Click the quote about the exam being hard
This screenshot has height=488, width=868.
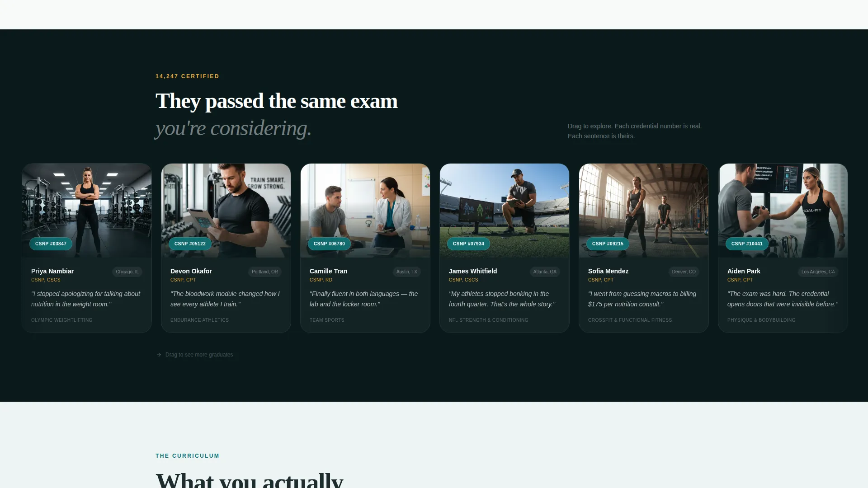click(783, 299)
